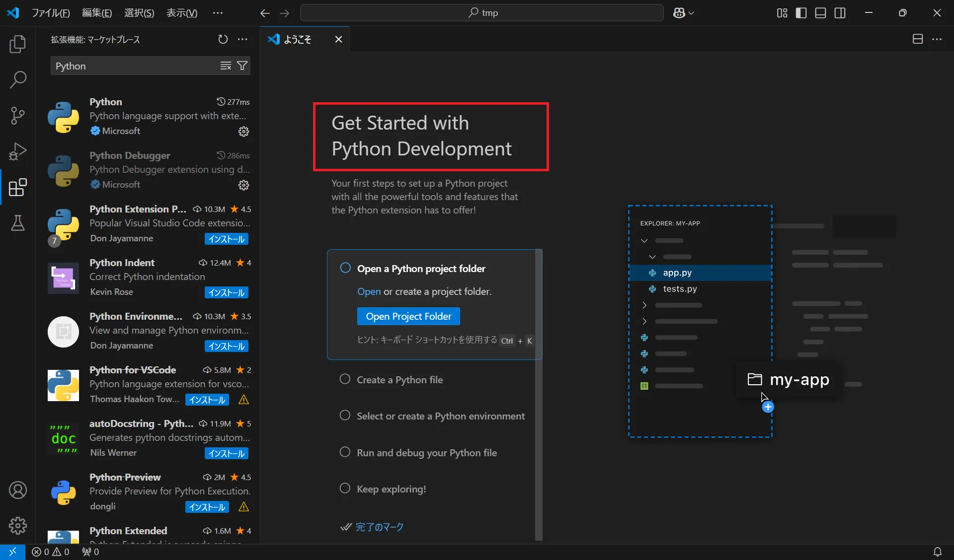The width and height of the screenshot is (954, 560).
Task: Open the remote window indicator in status bar
Action: (x=12, y=552)
